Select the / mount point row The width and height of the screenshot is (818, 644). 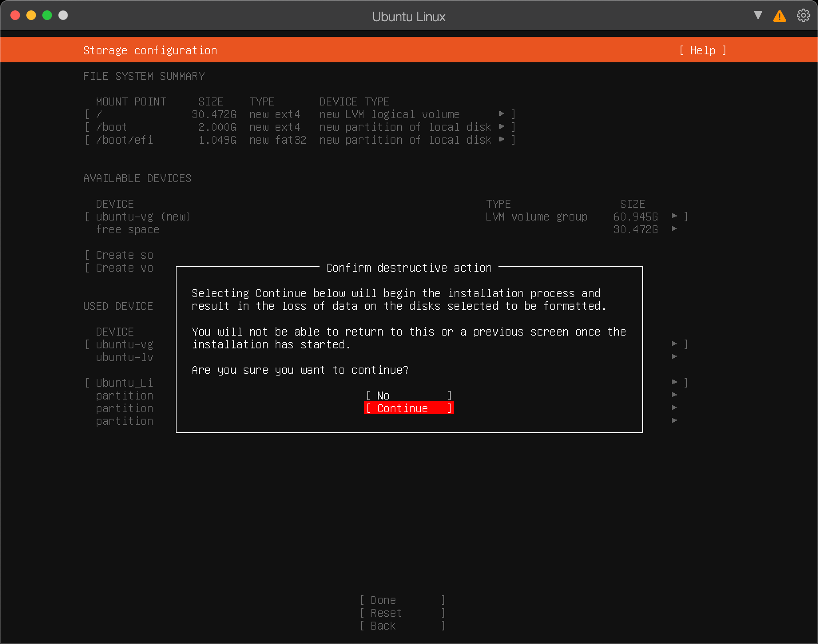300,114
